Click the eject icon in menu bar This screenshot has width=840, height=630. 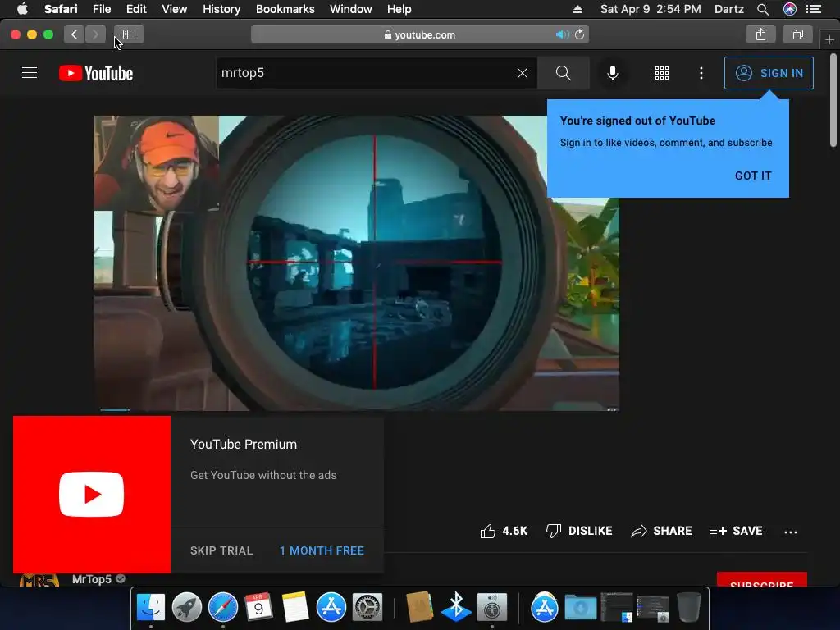click(577, 9)
